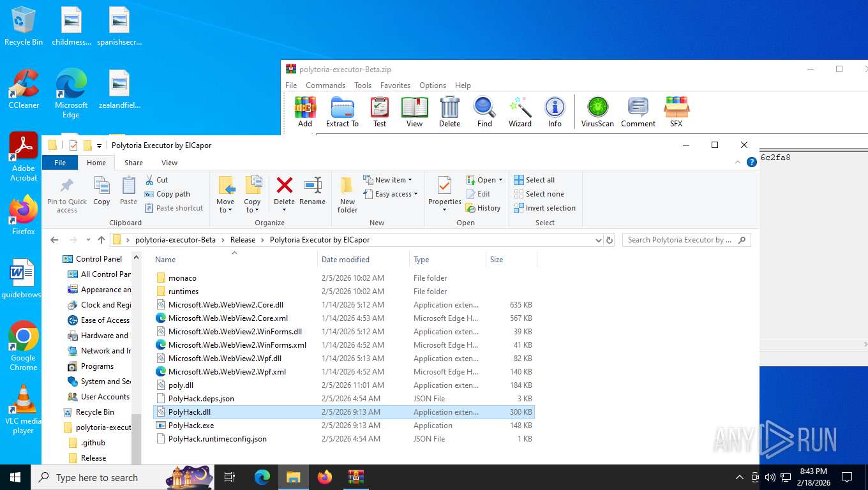Click Copy path in the ribbon

click(167, 194)
